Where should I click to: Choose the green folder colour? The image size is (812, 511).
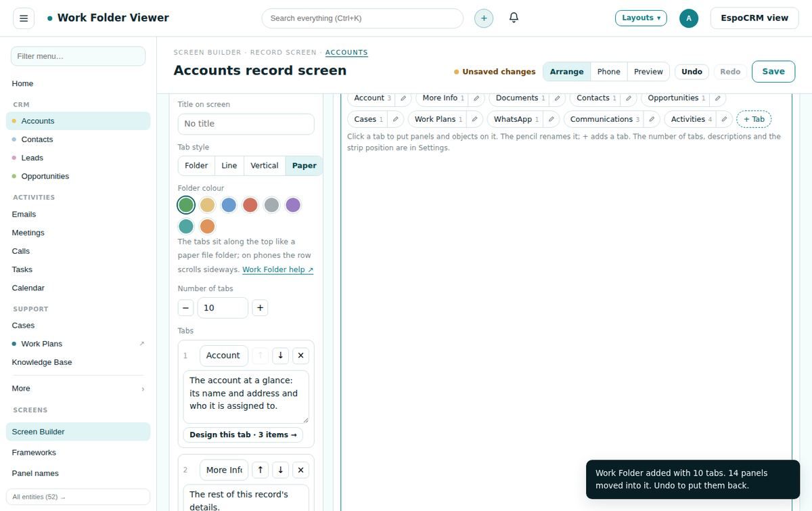[186, 205]
